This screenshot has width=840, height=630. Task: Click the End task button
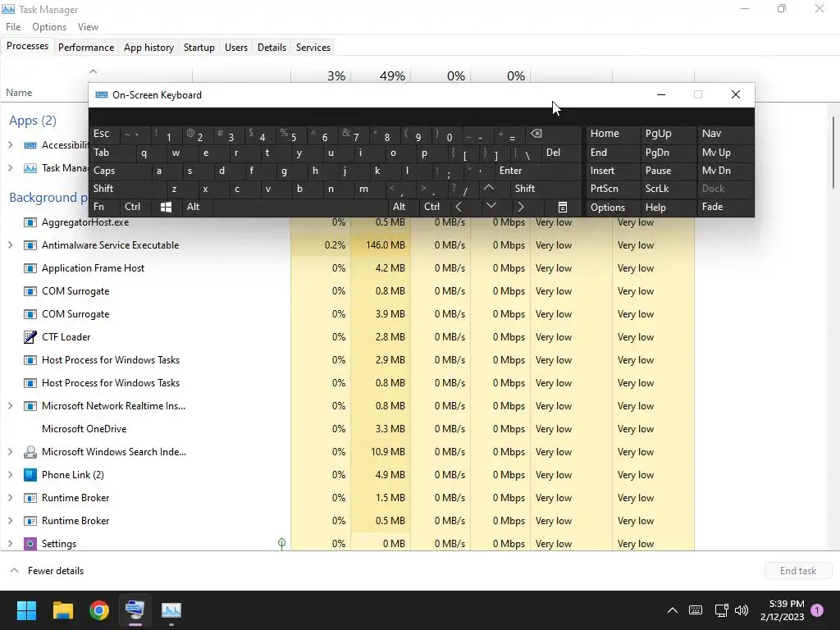point(797,571)
